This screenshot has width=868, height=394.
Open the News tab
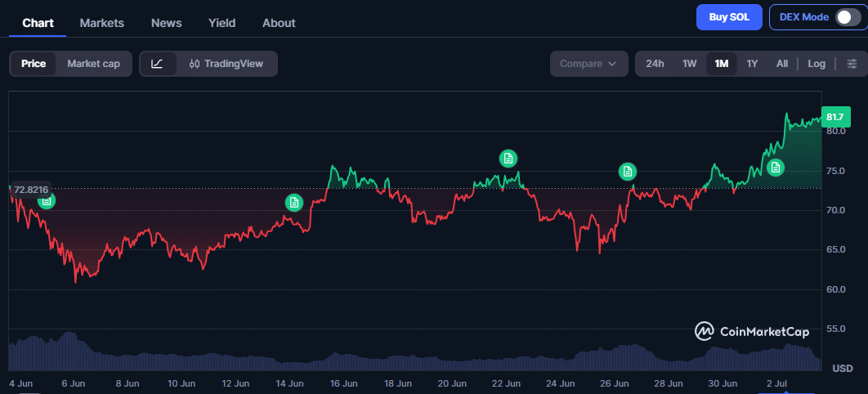(x=167, y=23)
